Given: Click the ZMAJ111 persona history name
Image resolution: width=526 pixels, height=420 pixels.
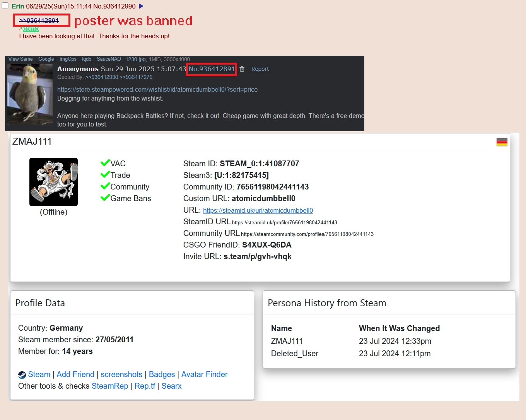Looking at the screenshot, I should pos(287,341).
